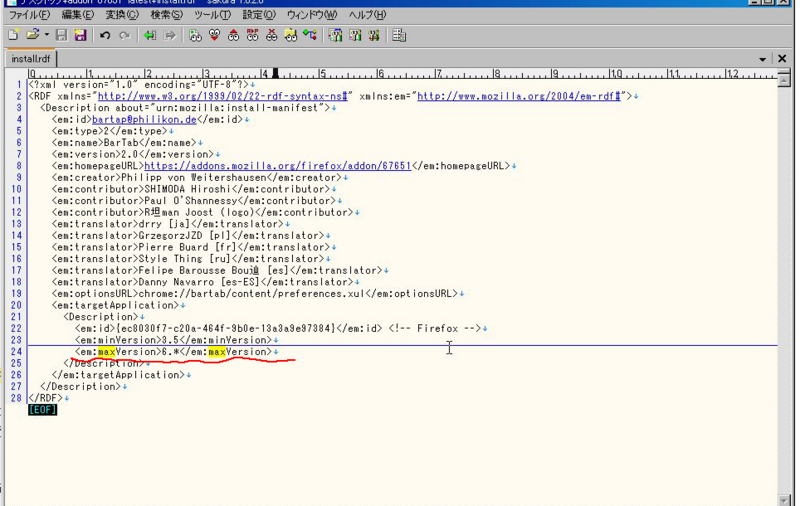
Task: Click the 6.* value in maxVersion
Action: click(x=170, y=351)
